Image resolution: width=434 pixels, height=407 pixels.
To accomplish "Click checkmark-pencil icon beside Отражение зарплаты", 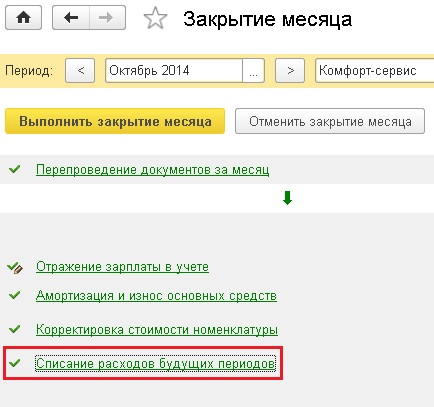I will click(15, 267).
